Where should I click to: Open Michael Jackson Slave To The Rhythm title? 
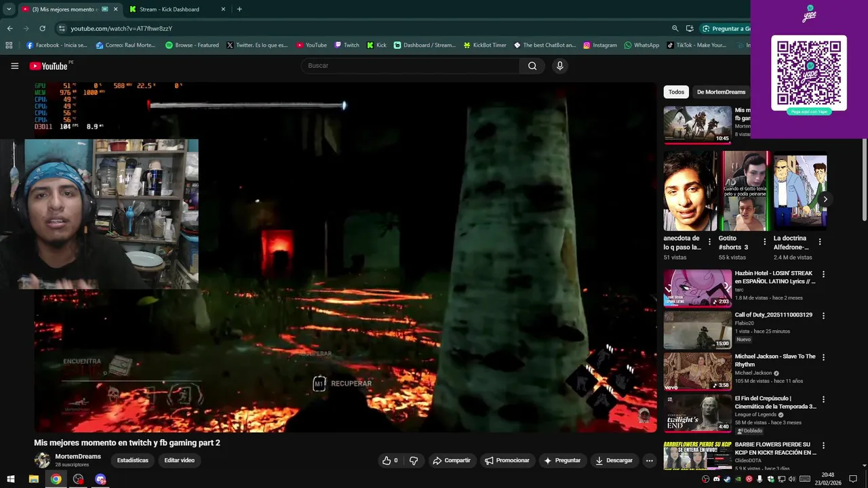[775, 361]
